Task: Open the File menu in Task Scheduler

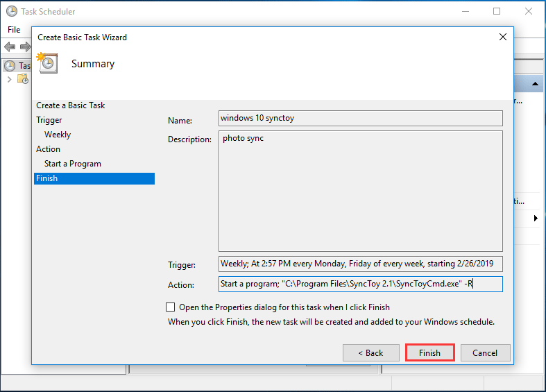Action: point(14,30)
